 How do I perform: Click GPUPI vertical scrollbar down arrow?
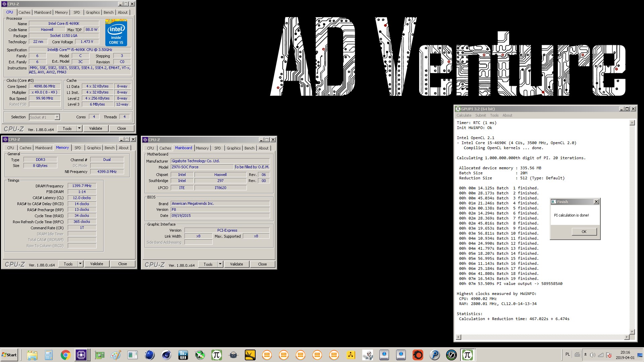click(x=632, y=332)
